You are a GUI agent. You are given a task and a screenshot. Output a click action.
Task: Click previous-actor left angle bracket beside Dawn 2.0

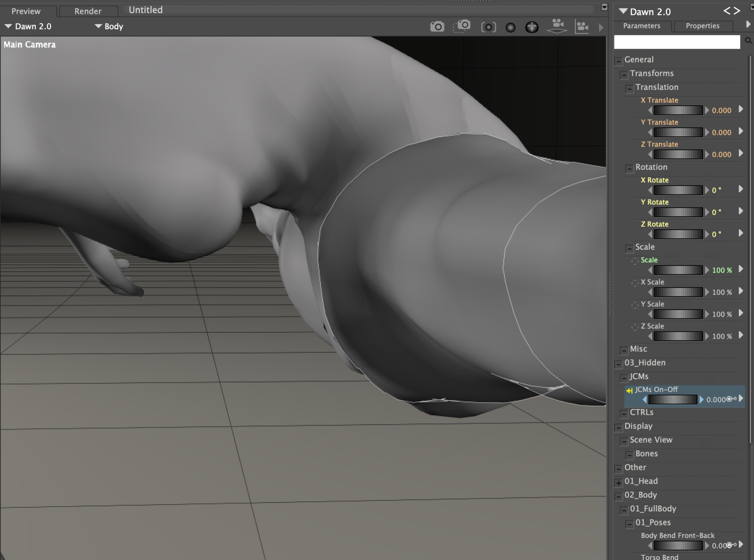(727, 11)
